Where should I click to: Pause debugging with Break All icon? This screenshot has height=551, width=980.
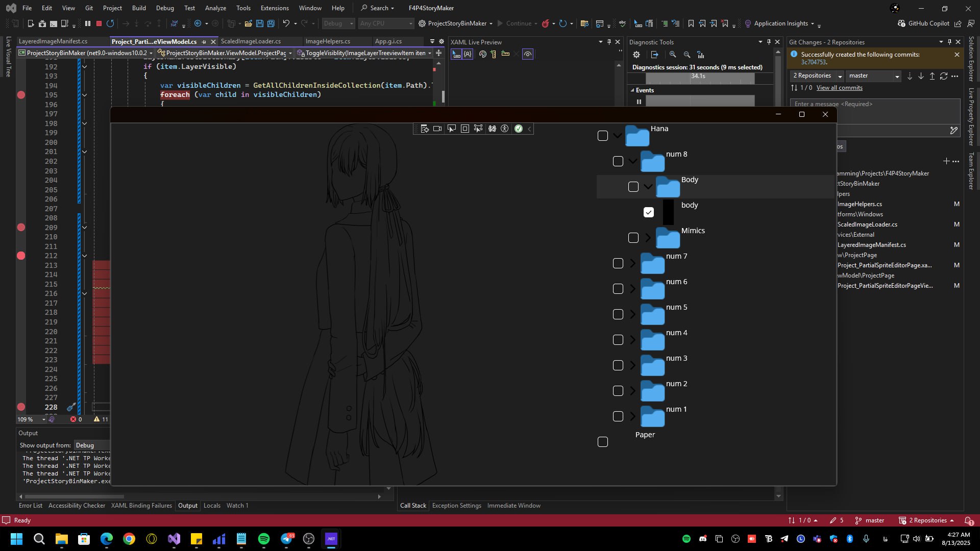coord(88,23)
